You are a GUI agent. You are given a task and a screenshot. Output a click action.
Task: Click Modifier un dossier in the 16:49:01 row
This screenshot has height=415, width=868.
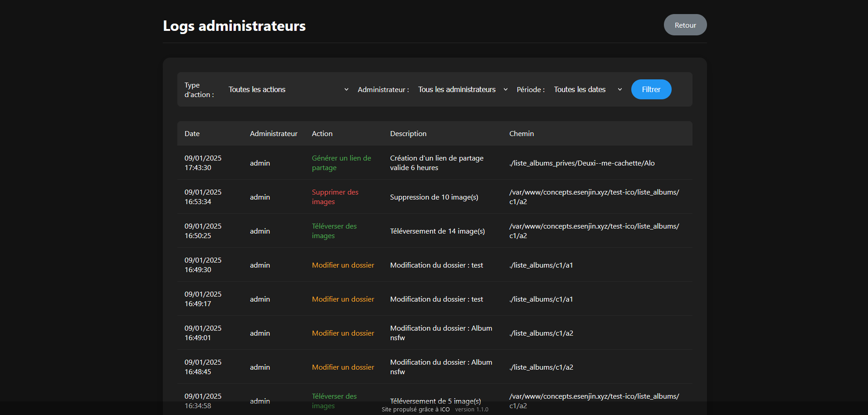(343, 333)
